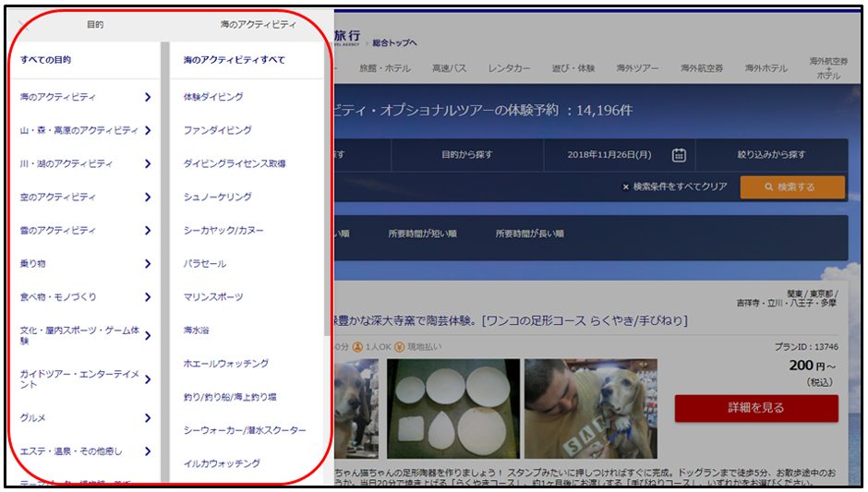Image resolution: width=868 pixels, height=492 pixels.
Task: Click the x icon for 検索条件をすべてクリア
Action: [x=625, y=186]
